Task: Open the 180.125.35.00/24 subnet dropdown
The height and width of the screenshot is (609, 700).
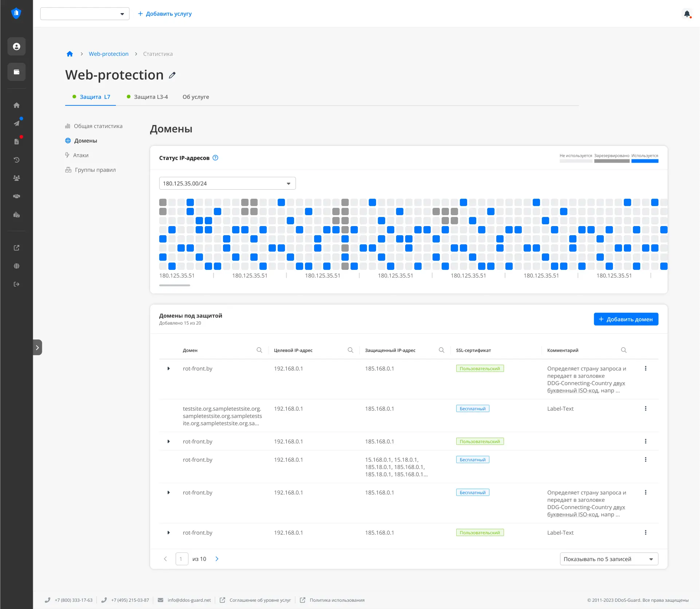Action: coord(227,183)
